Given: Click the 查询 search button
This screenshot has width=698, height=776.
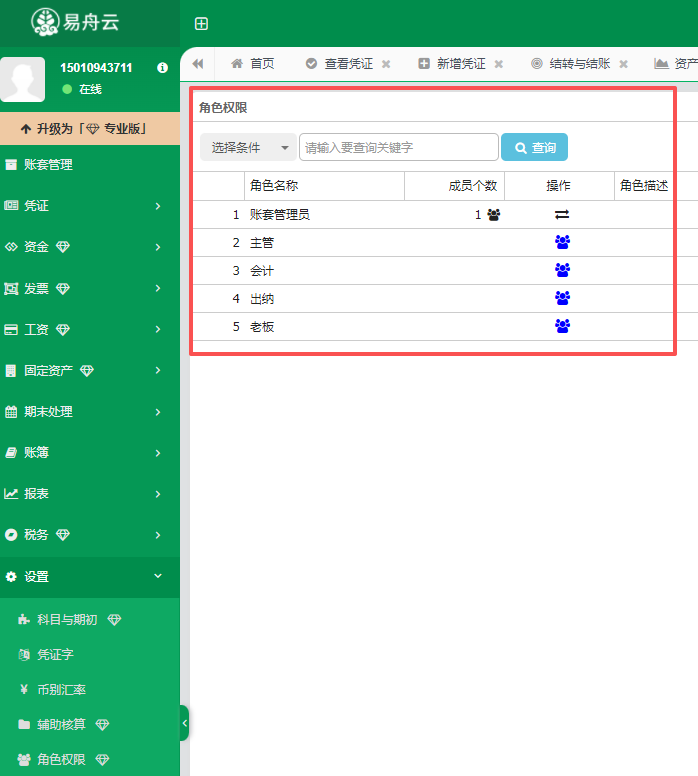Looking at the screenshot, I should point(534,148).
